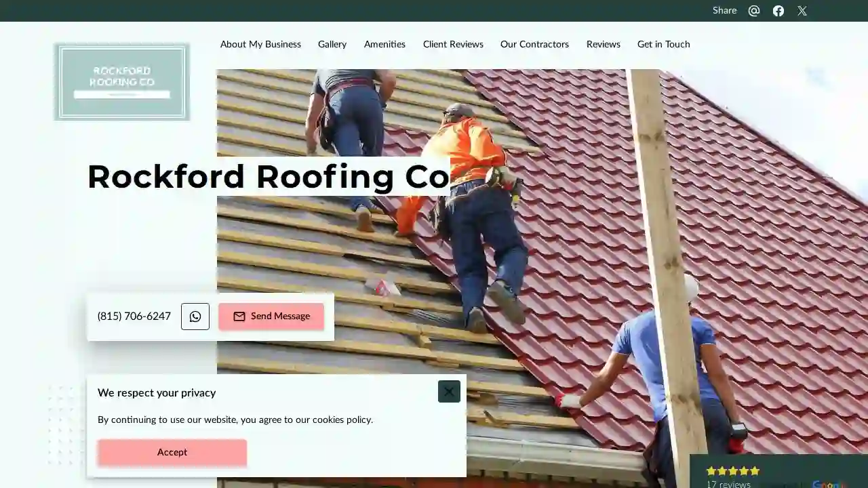Call phone number (815) 706-6247

(x=134, y=317)
